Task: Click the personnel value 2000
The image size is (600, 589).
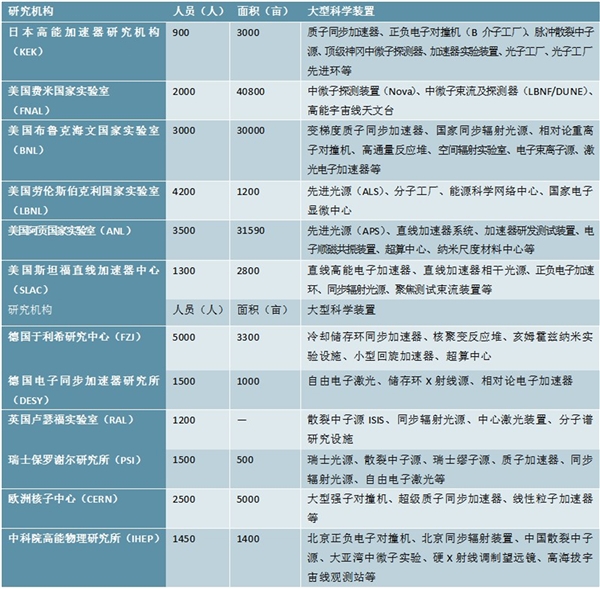Action: [x=184, y=91]
